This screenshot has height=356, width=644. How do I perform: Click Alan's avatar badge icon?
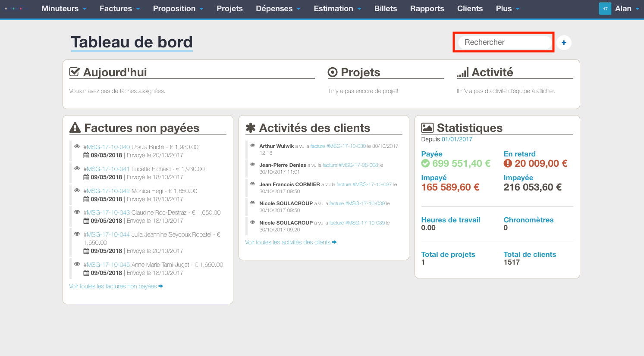pyautogui.click(x=605, y=9)
